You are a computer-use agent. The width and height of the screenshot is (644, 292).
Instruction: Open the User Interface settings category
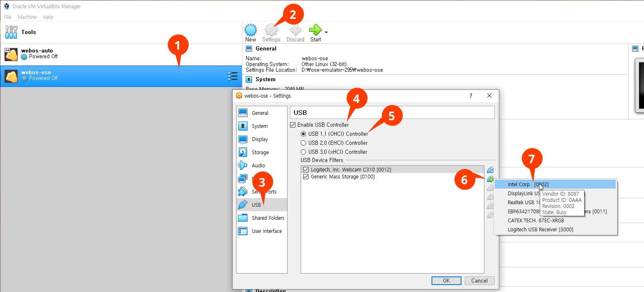262,231
